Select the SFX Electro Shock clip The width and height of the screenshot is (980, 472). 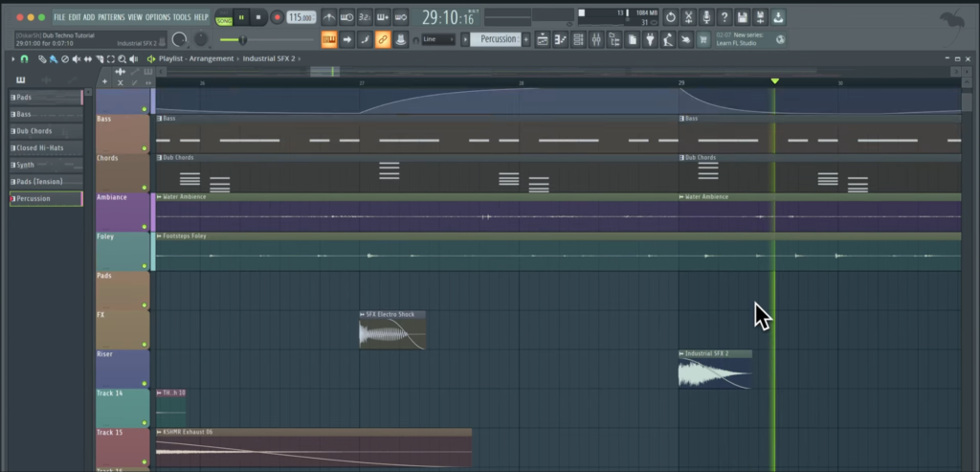click(391, 330)
